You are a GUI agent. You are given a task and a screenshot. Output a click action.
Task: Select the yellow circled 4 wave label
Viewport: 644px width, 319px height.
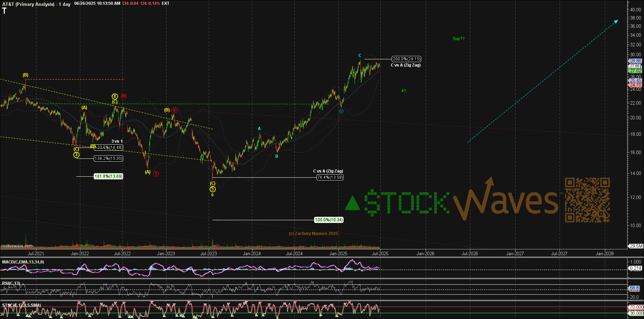pyautogui.click(x=115, y=97)
